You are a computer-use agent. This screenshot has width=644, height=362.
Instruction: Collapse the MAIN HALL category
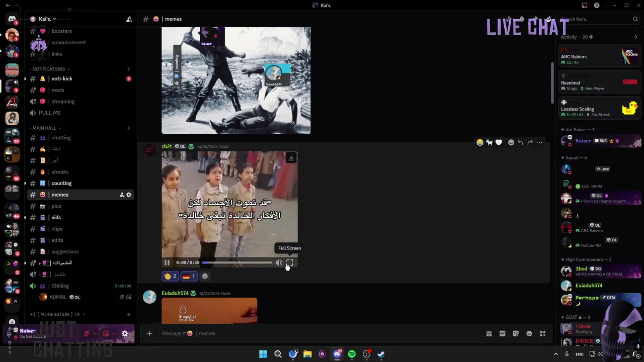click(45, 128)
